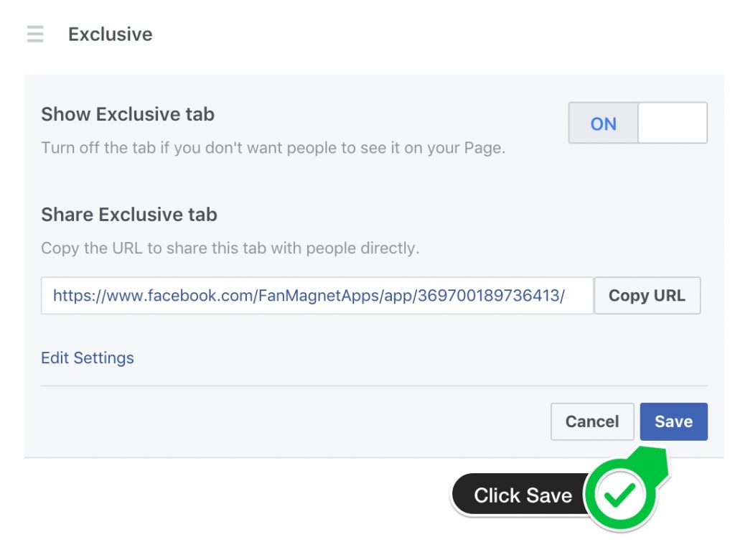Click the Copy URL button
Viewport: 735px width, 560px height.
click(647, 296)
